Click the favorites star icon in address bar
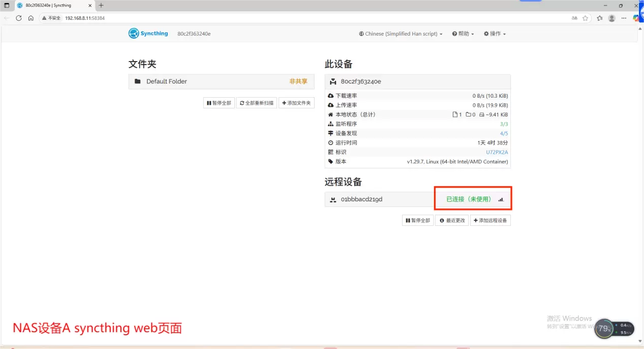The height and width of the screenshot is (349, 644). 585,18
